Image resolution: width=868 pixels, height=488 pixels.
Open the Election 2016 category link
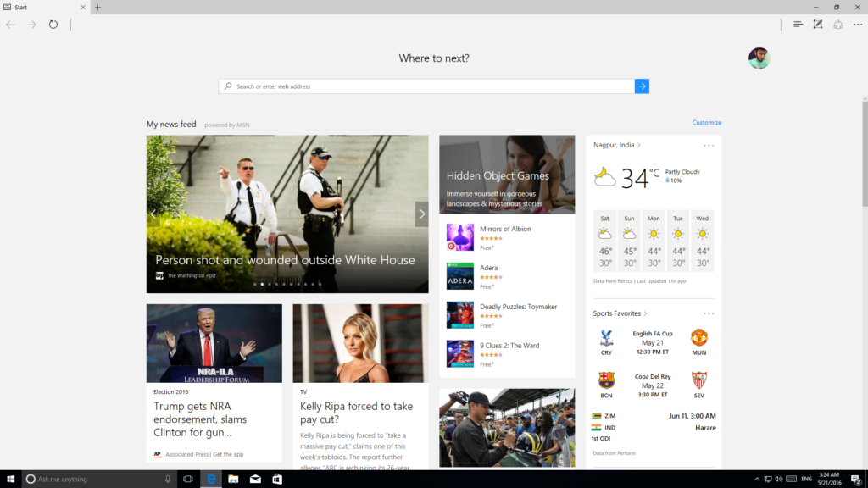pos(171,391)
